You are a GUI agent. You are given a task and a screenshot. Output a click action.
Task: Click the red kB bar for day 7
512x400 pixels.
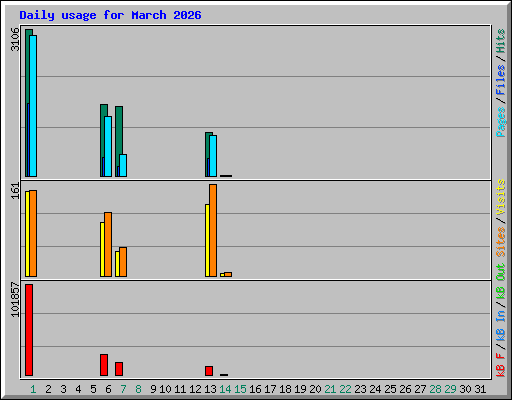119,369
